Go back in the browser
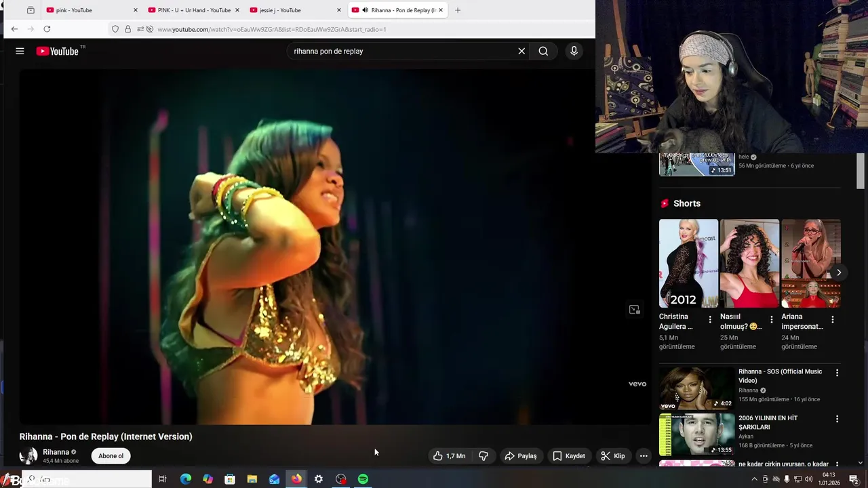Screen dimensions: 868x488 point(14,28)
